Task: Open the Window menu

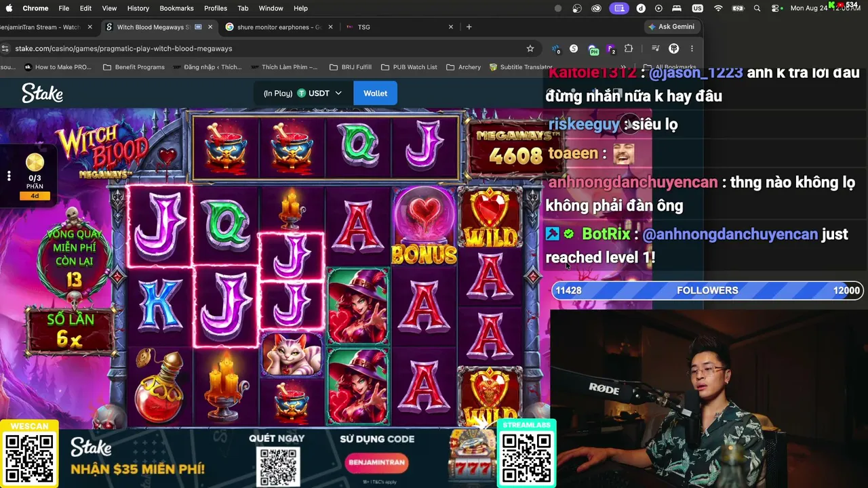Action: 271,8
